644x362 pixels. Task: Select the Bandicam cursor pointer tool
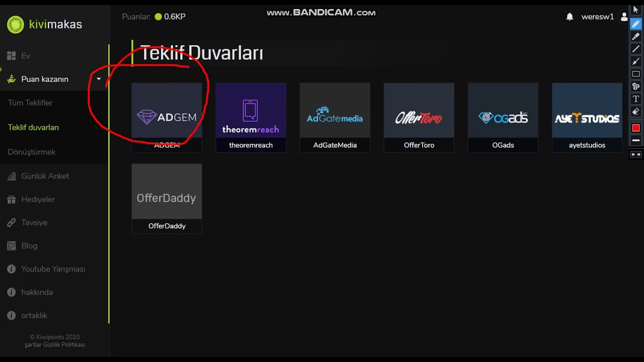(636, 10)
